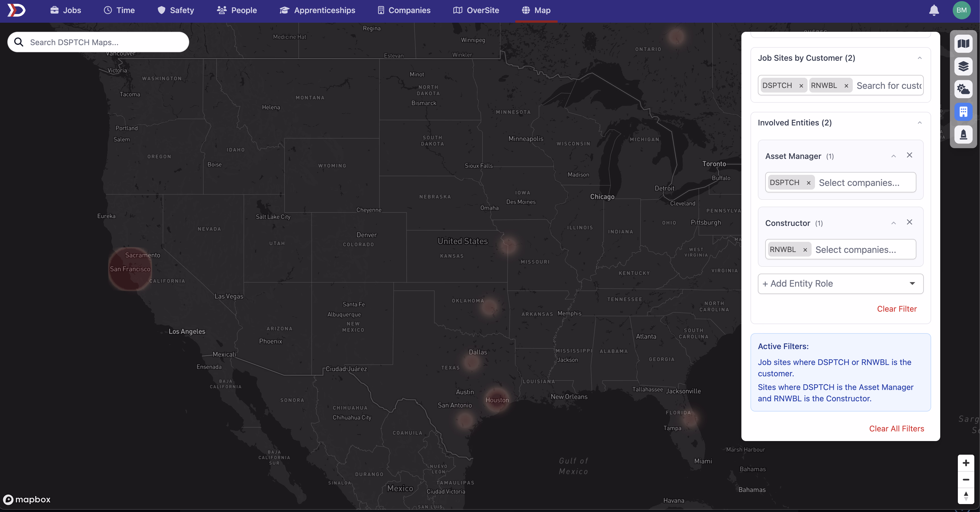
Task: Open Apprenticeships in the navbar
Action: (317, 10)
